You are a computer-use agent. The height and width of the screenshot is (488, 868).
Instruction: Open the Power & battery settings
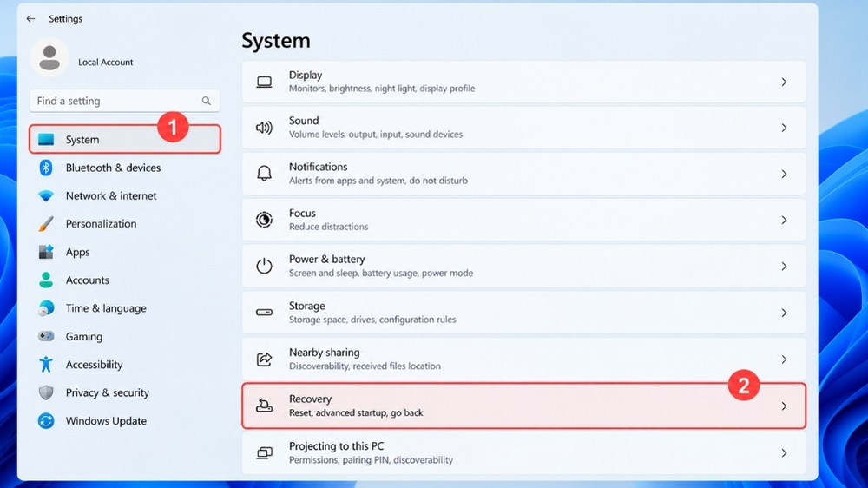(523, 267)
